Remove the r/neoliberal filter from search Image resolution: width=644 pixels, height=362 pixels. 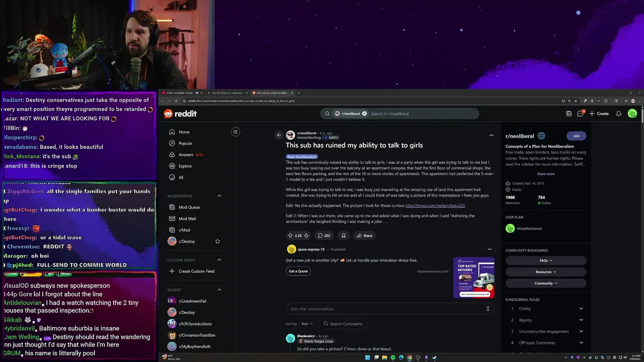pos(364,114)
